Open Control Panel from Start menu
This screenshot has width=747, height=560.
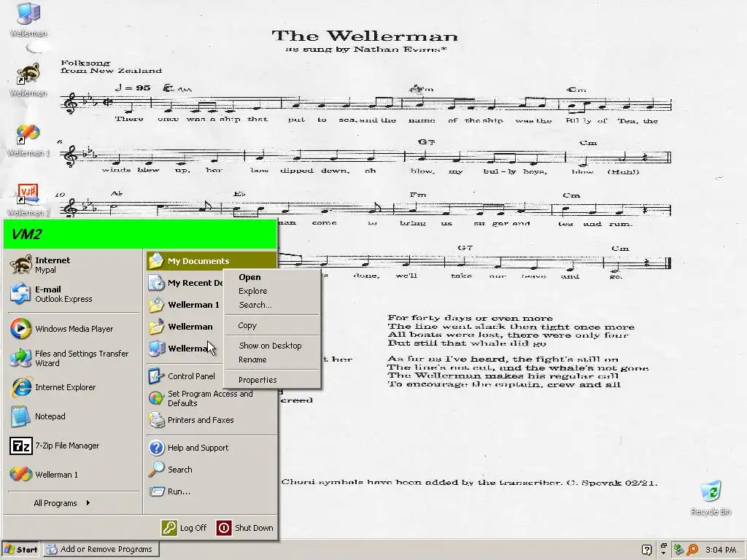185,376
